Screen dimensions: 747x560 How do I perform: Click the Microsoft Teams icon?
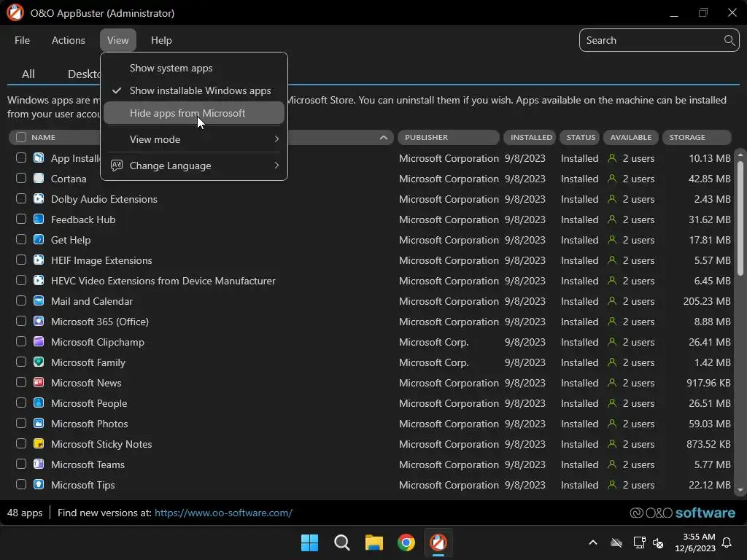click(39, 464)
